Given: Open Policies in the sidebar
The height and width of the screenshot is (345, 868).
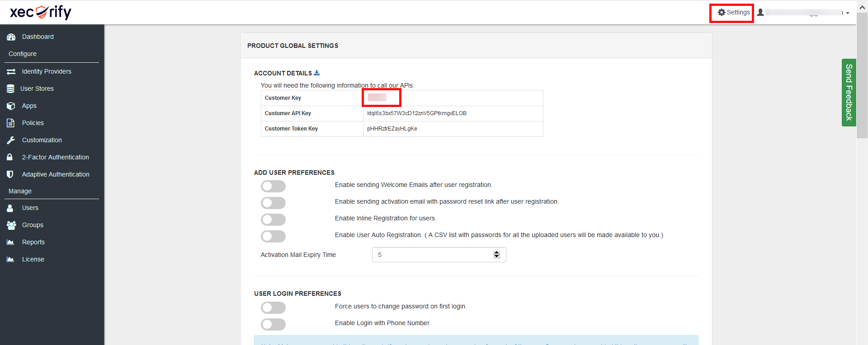Looking at the screenshot, I should pyautogui.click(x=33, y=123).
